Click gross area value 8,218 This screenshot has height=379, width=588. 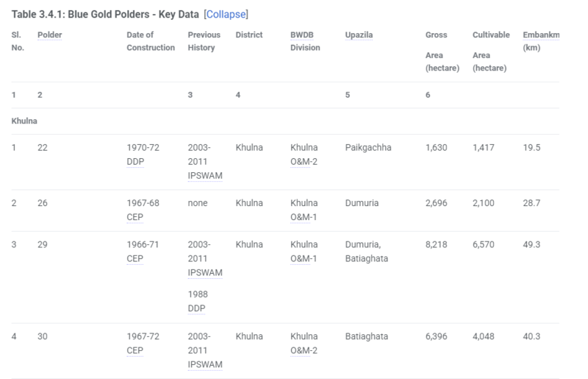click(436, 244)
